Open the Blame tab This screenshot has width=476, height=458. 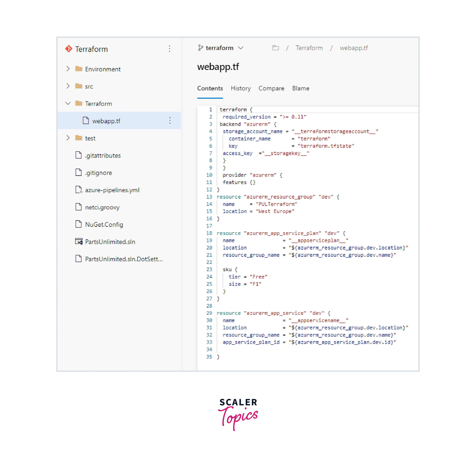[300, 88]
